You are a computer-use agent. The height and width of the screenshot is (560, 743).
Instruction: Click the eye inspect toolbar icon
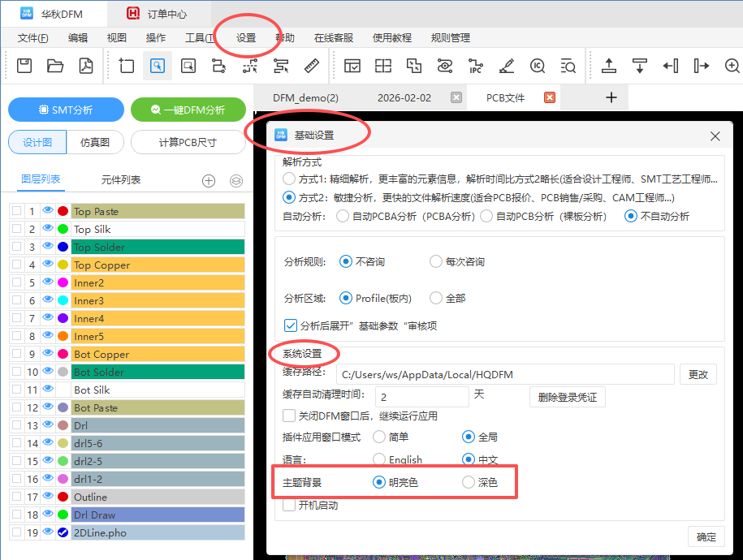point(444,66)
